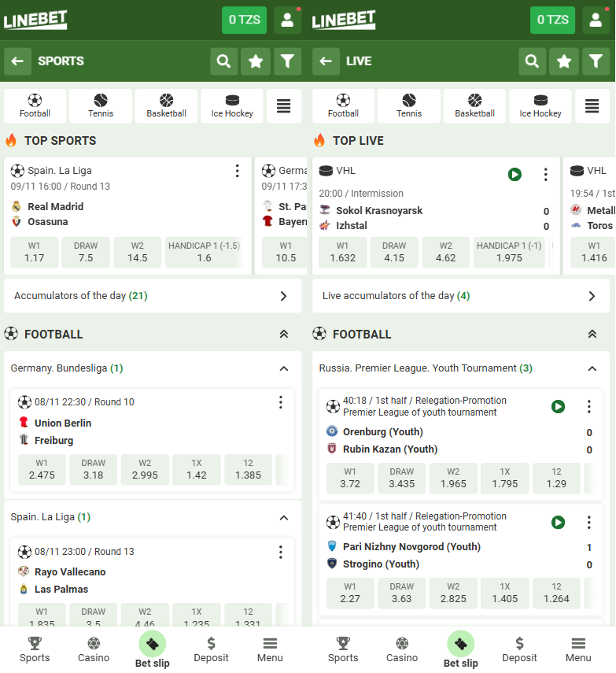Open Menu in Live panel bottom bar

click(578, 650)
